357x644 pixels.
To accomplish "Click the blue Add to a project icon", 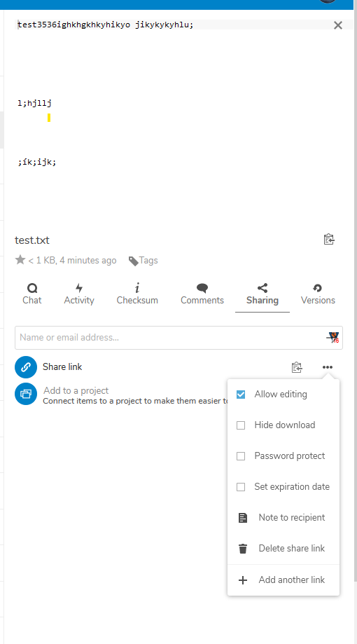I will 26,394.
